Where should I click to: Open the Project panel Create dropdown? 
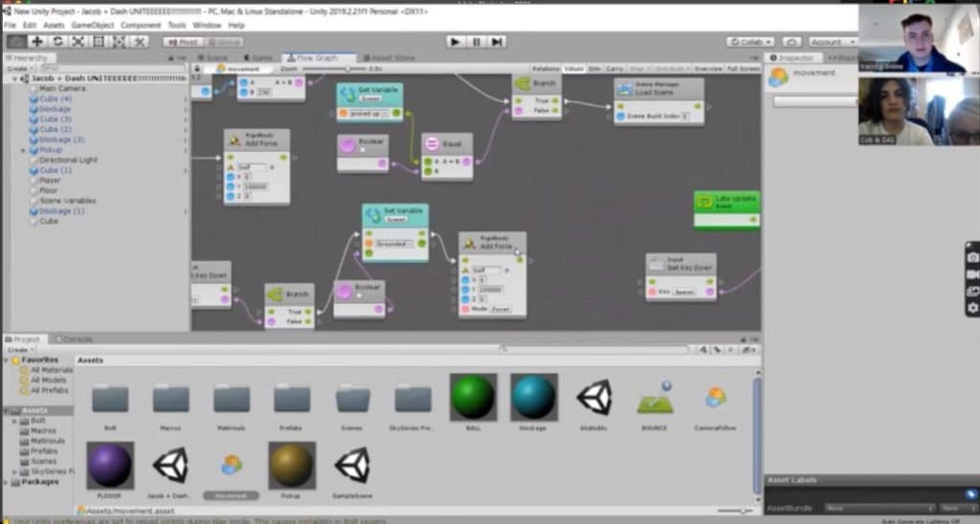(x=20, y=350)
